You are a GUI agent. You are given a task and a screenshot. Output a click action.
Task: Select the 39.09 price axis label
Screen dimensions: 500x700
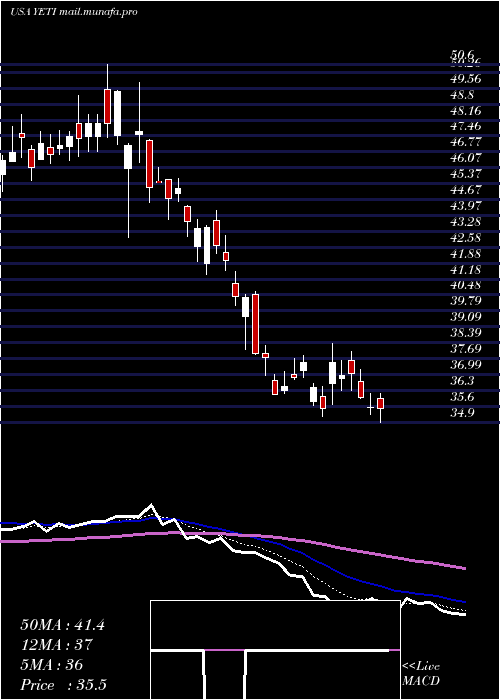pyautogui.click(x=466, y=317)
